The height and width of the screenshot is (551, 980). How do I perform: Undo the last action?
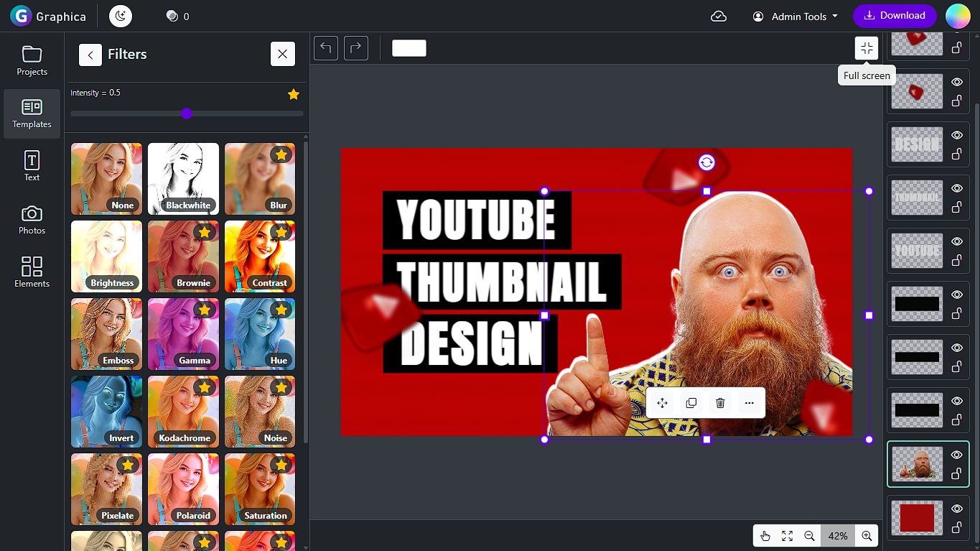[x=326, y=48]
